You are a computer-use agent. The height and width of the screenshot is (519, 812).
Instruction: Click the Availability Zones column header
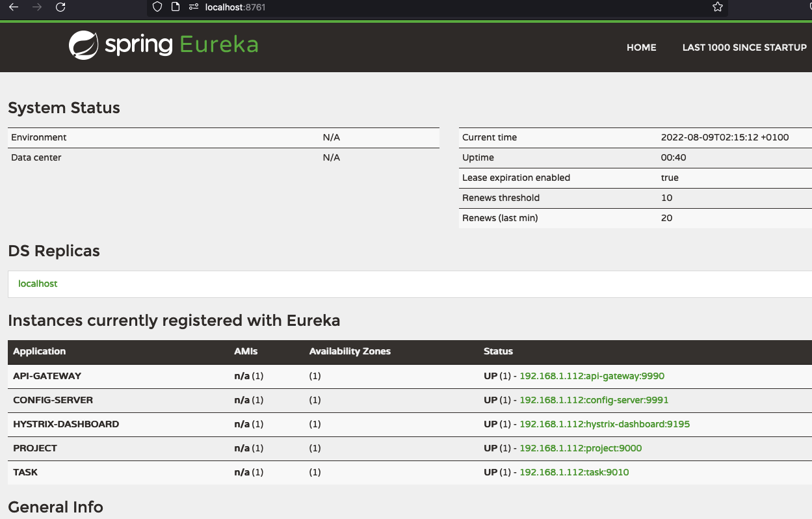click(350, 351)
